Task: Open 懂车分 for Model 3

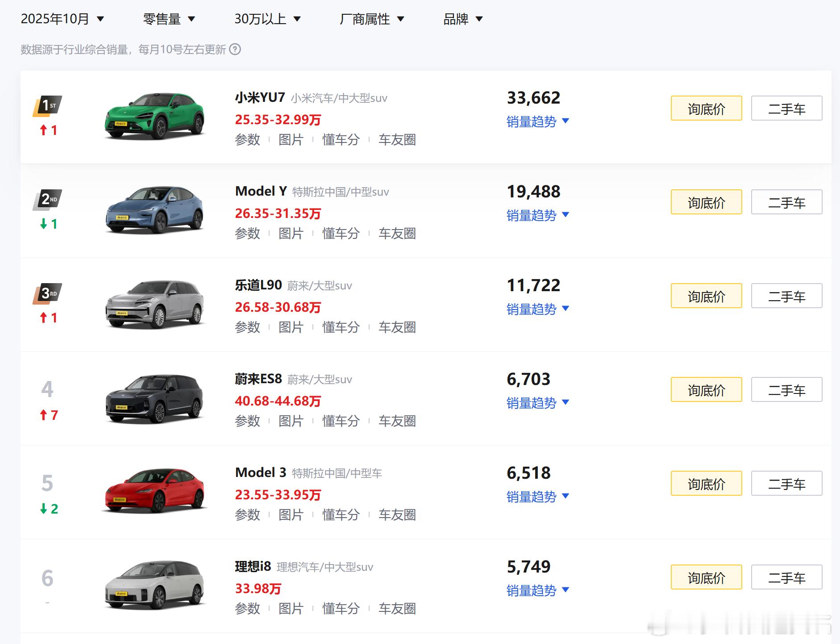Action: point(341,515)
